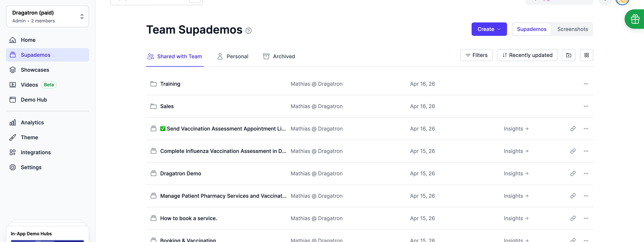Click the green gift box icon
The height and width of the screenshot is (242, 644).
point(635,19)
